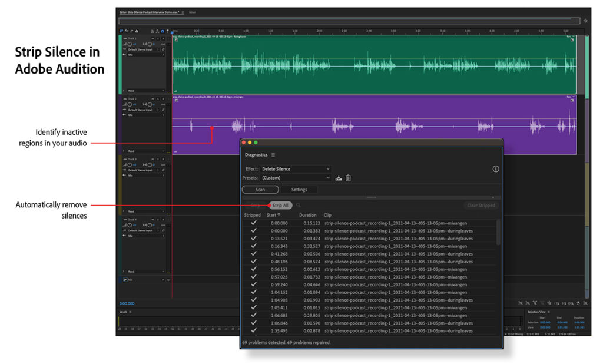Toggle the Inputs/Outputs view icon
The height and width of the screenshot is (364, 603).
(121, 31)
